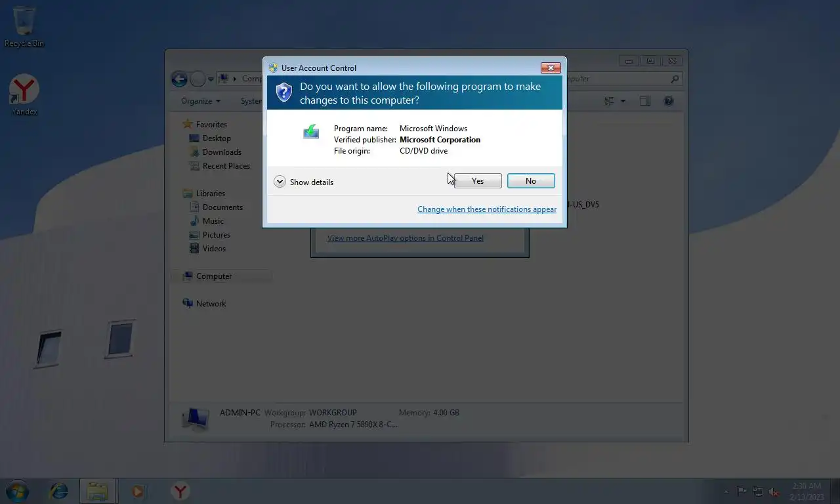The image size is (840, 504).
Task: Open the Recycle Bin desktop icon
Action: (24, 26)
